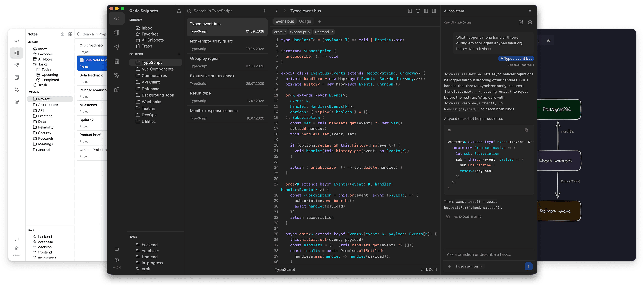Remove the typescript tag from the snippet
The image size is (644, 286).
(309, 32)
